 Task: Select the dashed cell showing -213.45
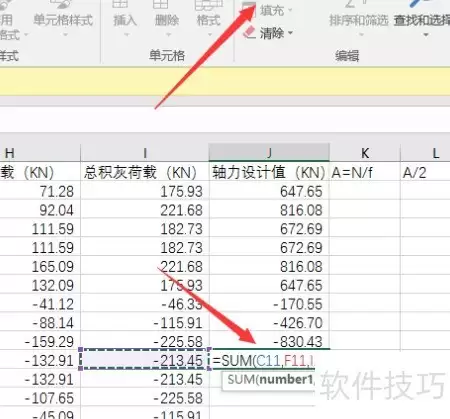coord(145,360)
